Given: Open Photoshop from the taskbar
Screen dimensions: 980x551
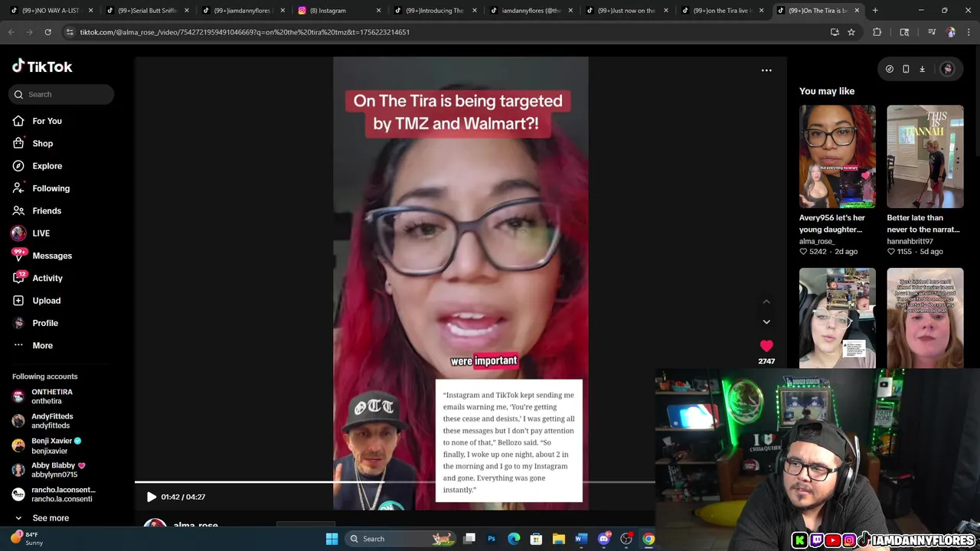Looking at the screenshot, I should (x=492, y=539).
